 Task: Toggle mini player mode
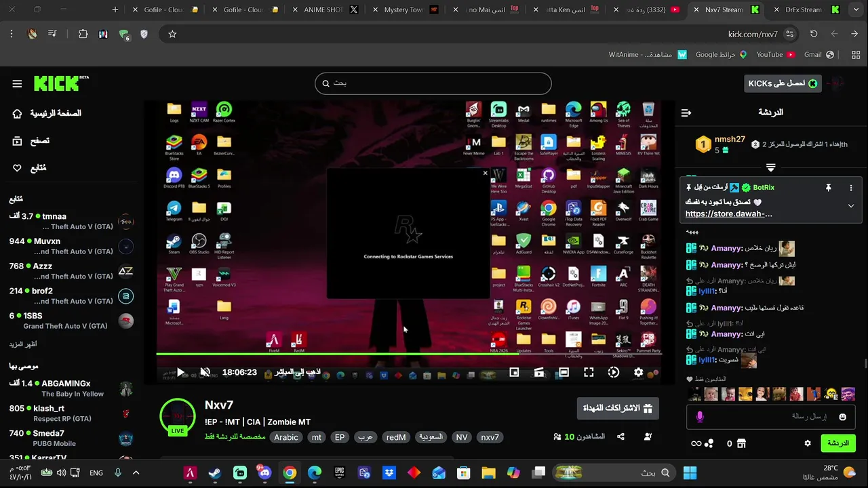pyautogui.click(x=514, y=372)
